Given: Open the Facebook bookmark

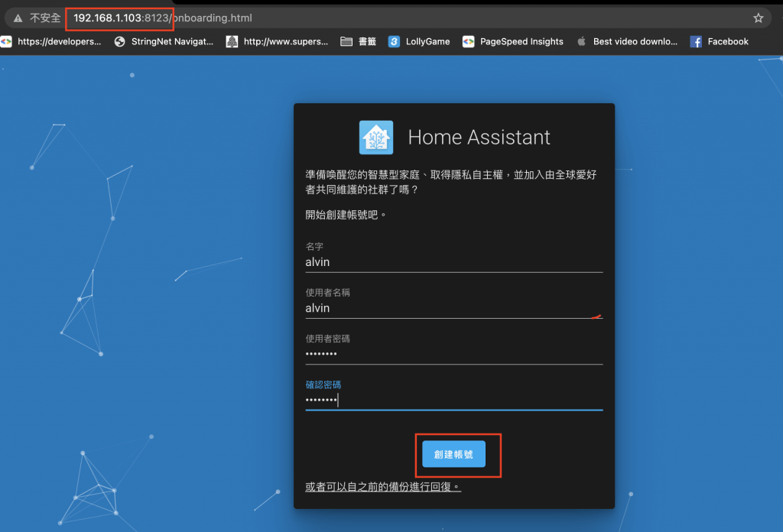Looking at the screenshot, I should coord(719,41).
